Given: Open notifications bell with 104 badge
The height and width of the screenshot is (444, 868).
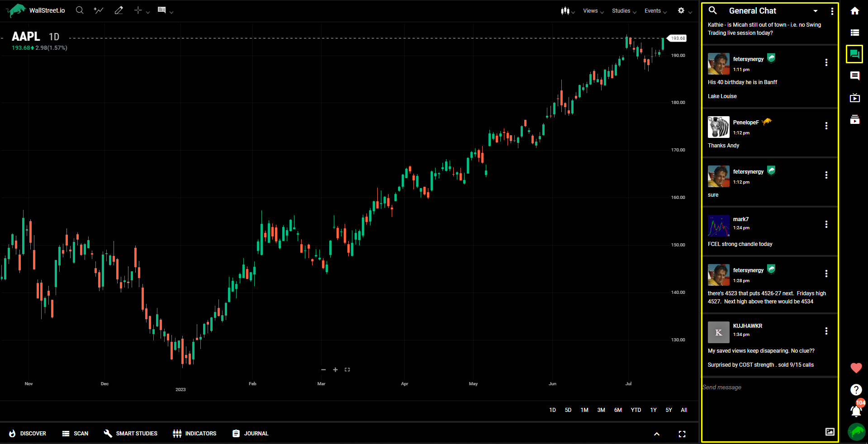Looking at the screenshot, I should [x=856, y=410].
